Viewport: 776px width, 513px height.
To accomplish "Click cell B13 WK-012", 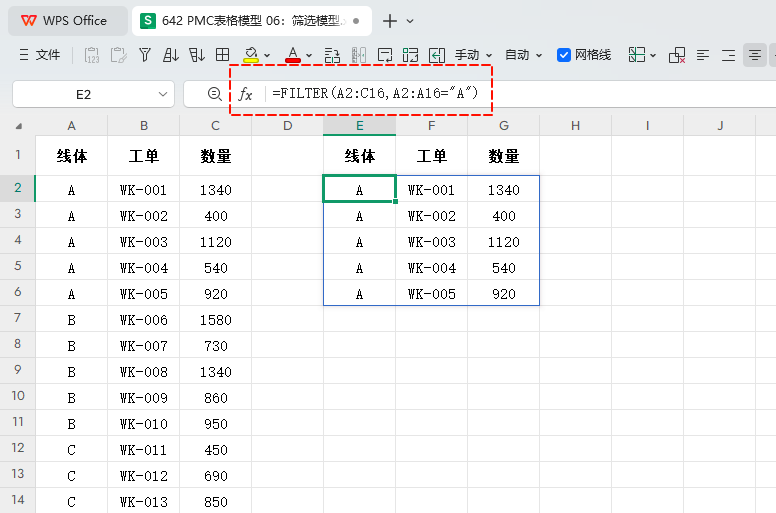I will (144, 476).
